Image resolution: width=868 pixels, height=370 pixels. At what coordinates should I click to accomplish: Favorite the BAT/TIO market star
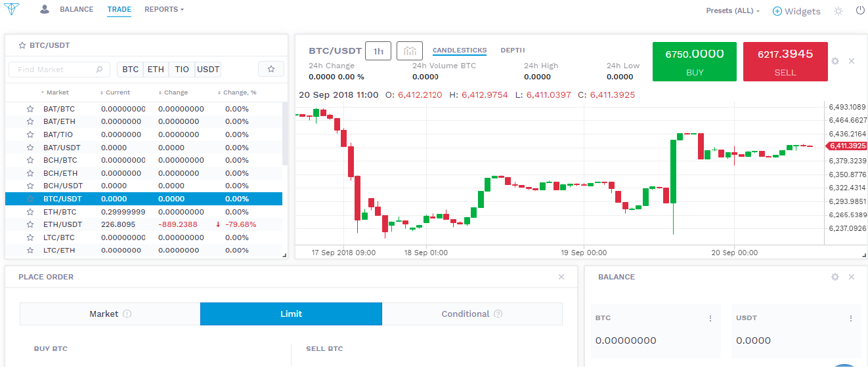tap(30, 135)
